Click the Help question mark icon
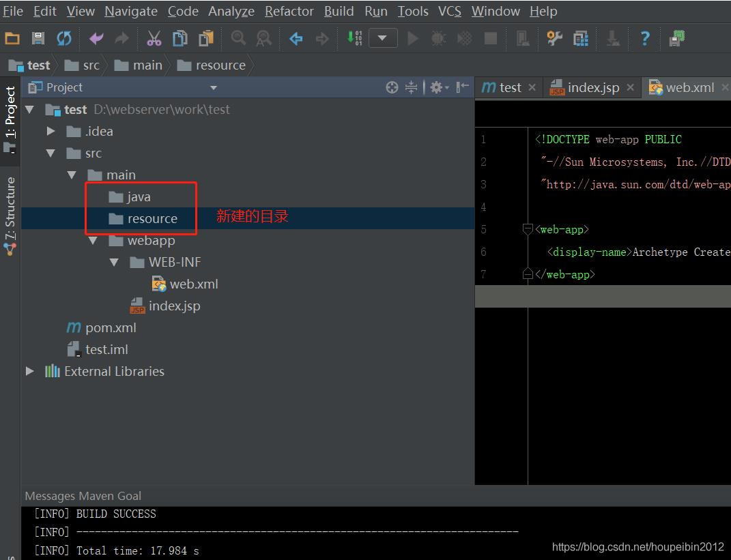The width and height of the screenshot is (731, 560). [x=645, y=38]
